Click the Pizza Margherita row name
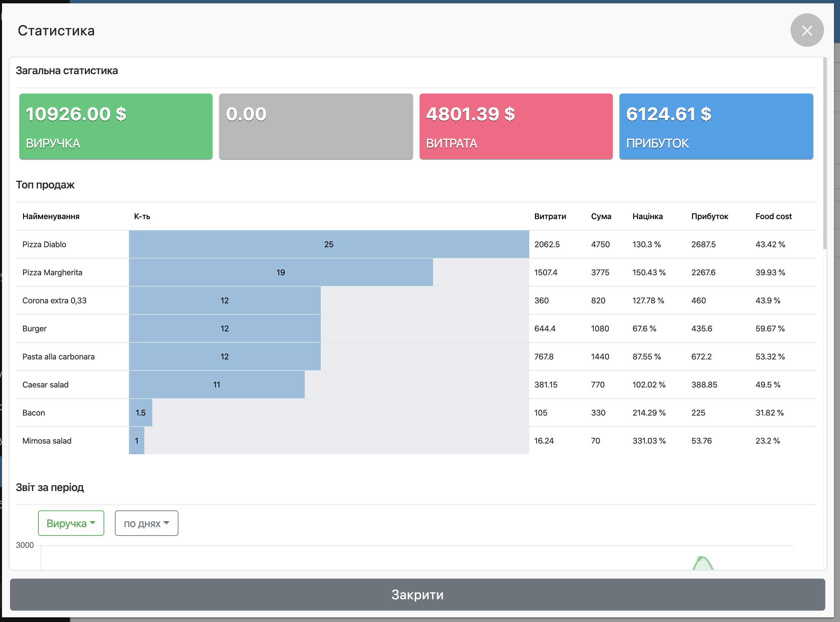 click(x=52, y=273)
